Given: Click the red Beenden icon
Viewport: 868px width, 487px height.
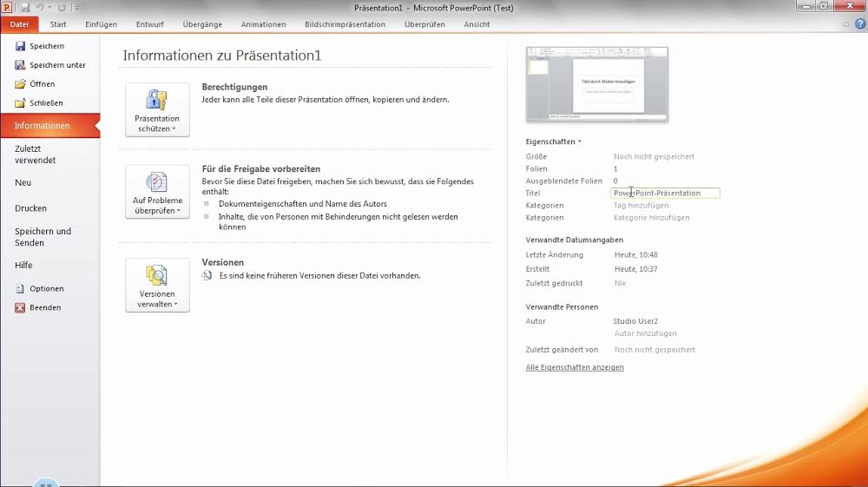Looking at the screenshot, I should click(x=20, y=307).
